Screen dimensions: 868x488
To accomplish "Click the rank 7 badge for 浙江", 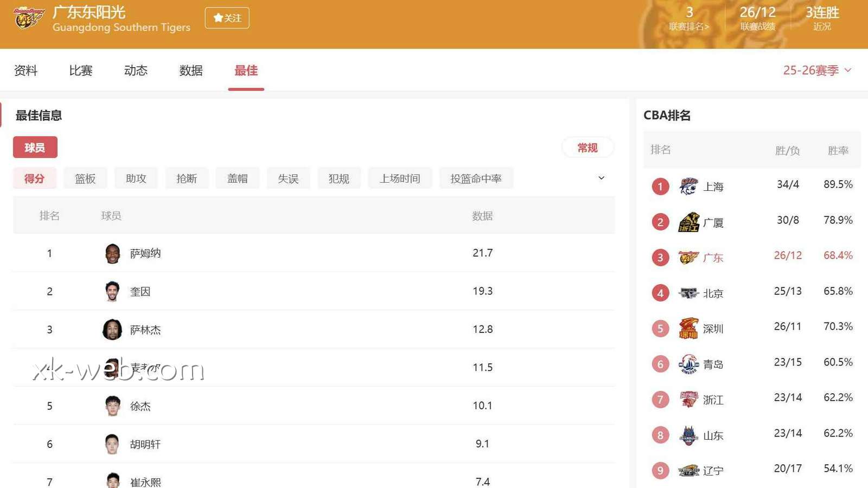I will 660,400.
